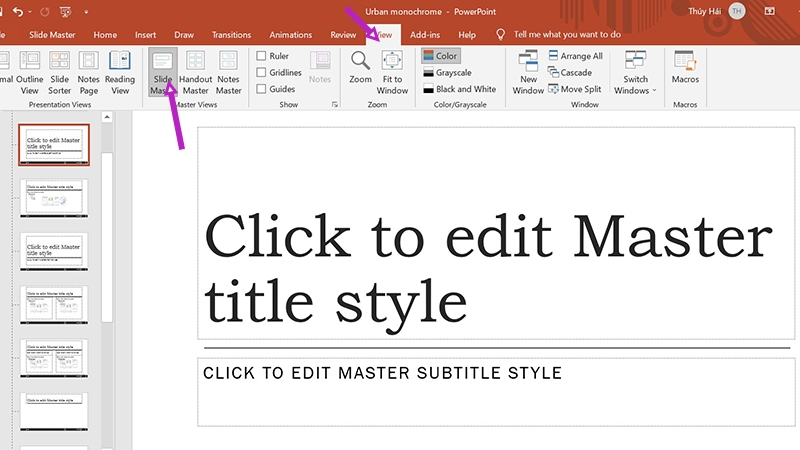Viewport: 800px width, 450px height.
Task: Open Reading View
Action: point(120,73)
